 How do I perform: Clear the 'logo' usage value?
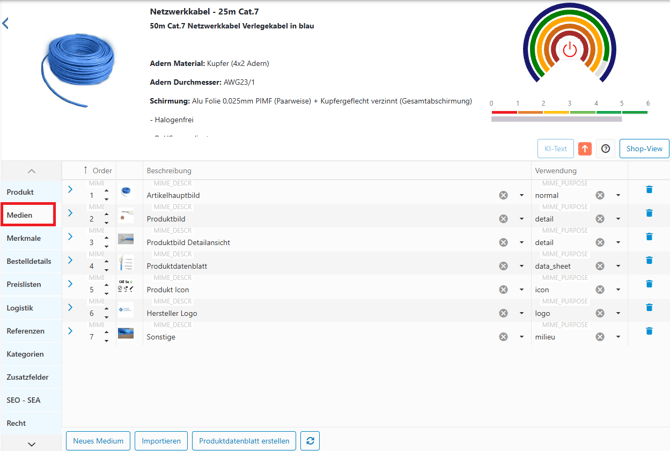click(x=600, y=313)
